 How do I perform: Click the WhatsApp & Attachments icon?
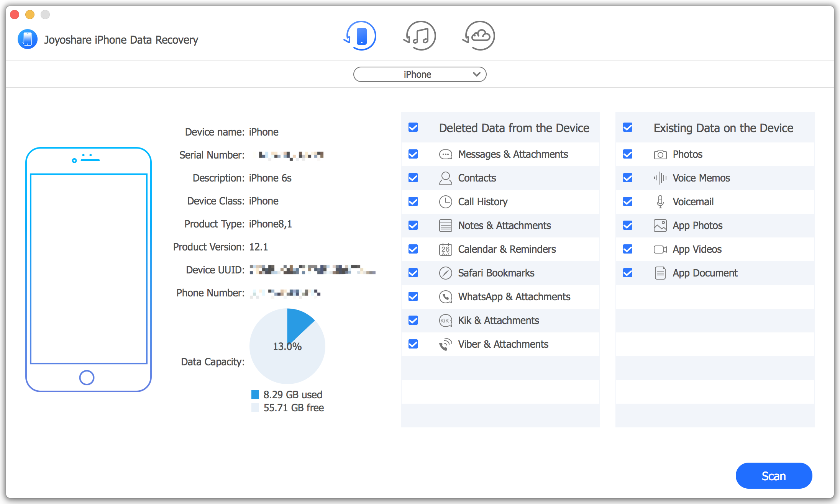(x=445, y=297)
